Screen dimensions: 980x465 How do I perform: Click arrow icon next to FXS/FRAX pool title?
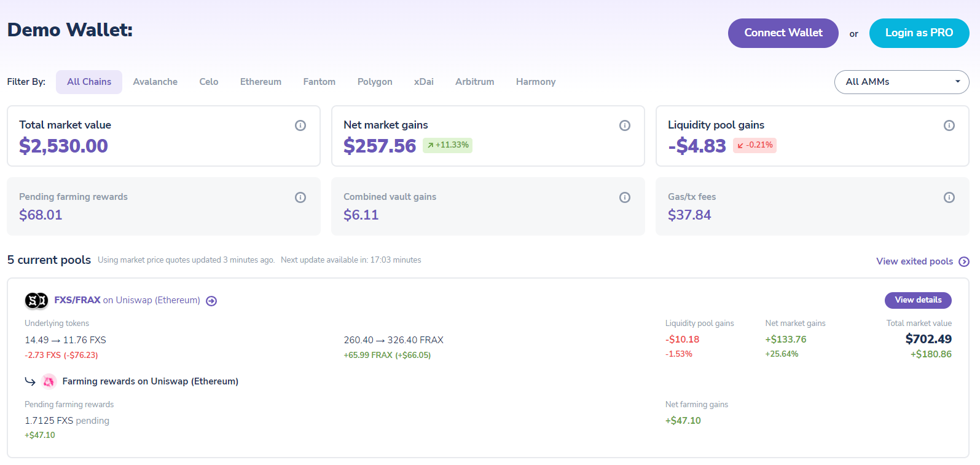pyautogui.click(x=211, y=301)
